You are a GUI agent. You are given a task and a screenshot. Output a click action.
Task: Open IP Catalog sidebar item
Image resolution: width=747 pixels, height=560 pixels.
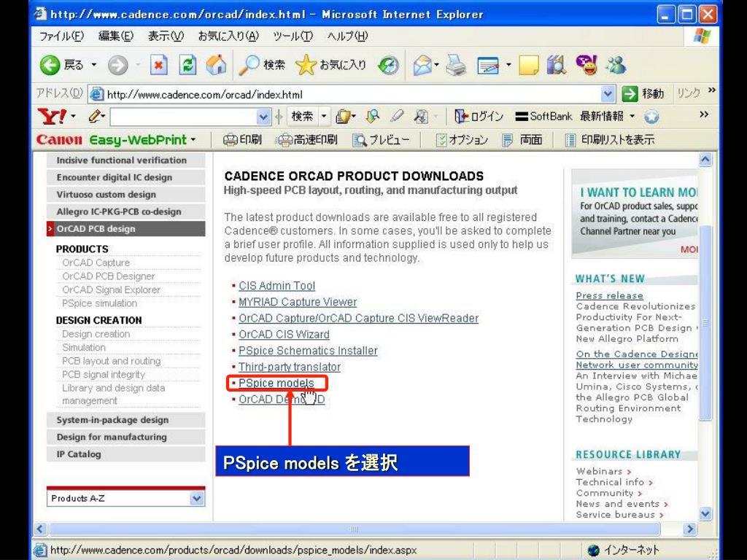(125, 454)
